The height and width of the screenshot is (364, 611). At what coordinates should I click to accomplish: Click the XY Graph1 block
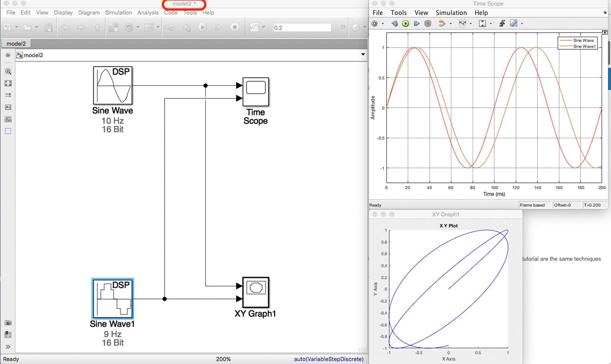[256, 292]
